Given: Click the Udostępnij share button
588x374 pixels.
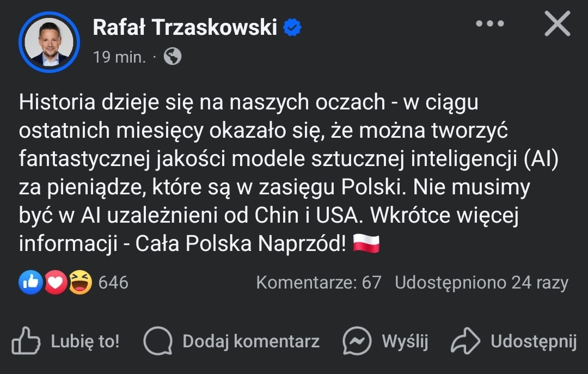Looking at the screenshot, I should tap(533, 341).
